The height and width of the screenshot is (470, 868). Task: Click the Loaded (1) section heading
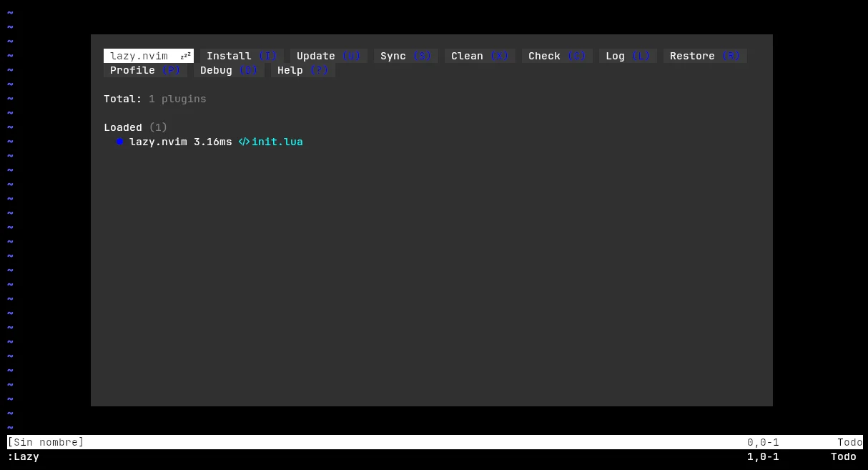tap(136, 127)
